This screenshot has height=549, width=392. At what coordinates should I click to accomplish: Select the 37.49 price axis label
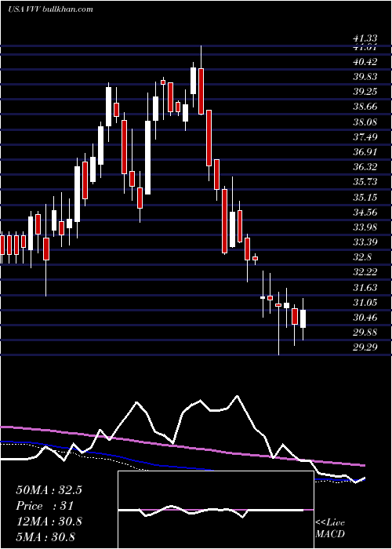(365, 137)
